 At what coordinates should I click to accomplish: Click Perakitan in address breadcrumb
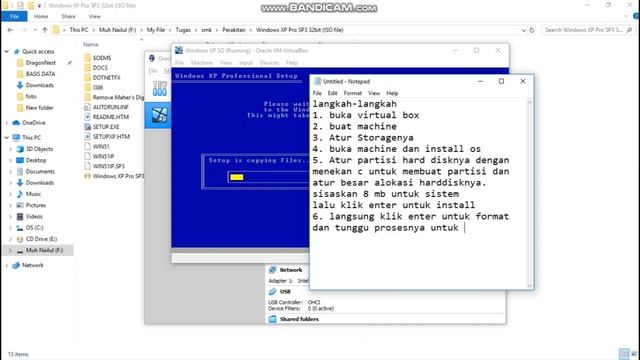tap(234, 30)
